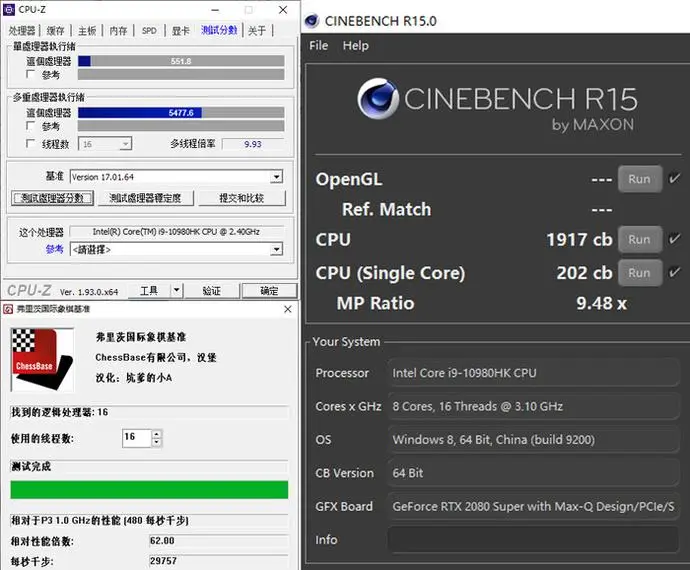The height and width of the screenshot is (570, 690).
Task: Click the submit and compare button
Action: pos(242,198)
